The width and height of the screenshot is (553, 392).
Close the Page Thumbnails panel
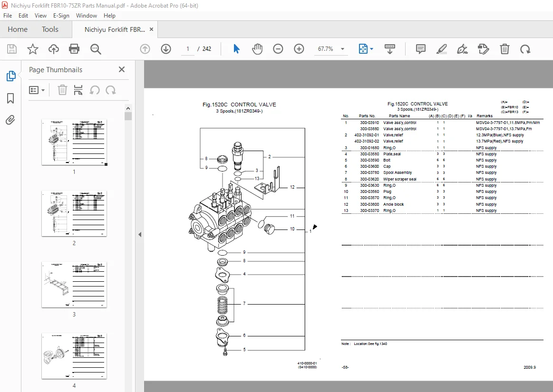pos(122,69)
